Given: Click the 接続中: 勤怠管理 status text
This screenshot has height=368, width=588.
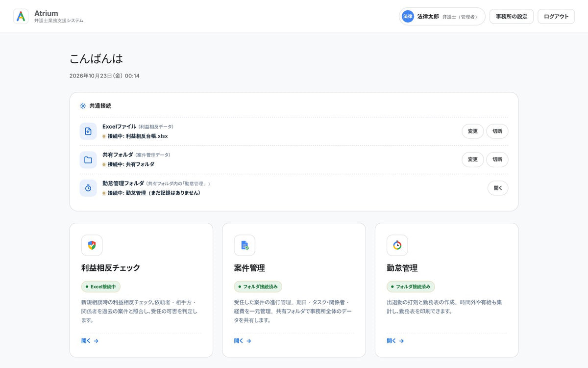Looking at the screenshot, I should 154,193.
